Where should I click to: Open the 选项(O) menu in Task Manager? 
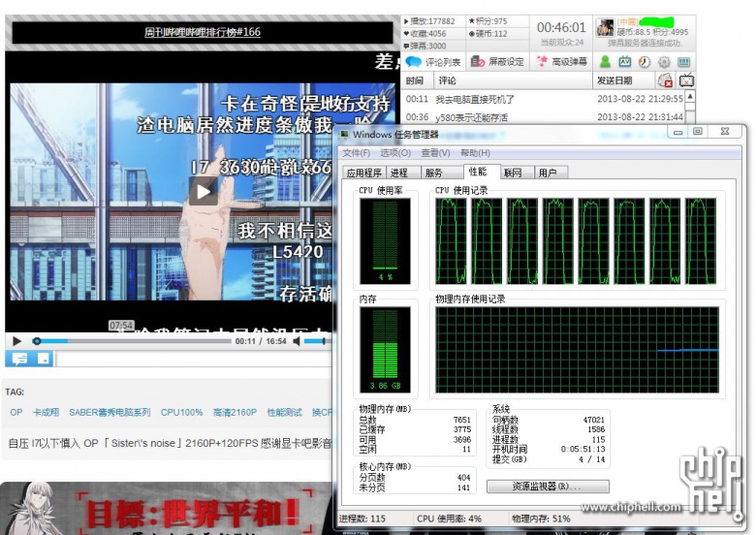point(395,153)
